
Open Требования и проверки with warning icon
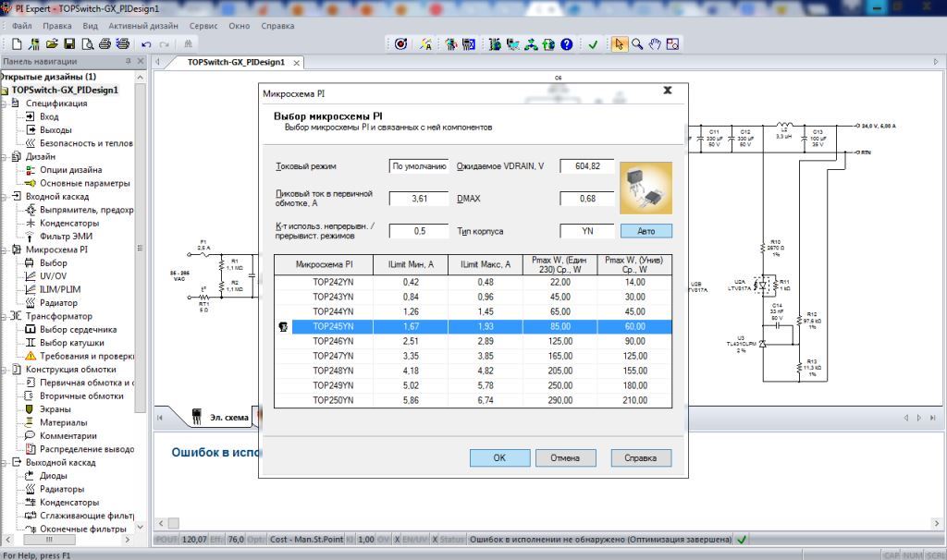[x=87, y=356]
